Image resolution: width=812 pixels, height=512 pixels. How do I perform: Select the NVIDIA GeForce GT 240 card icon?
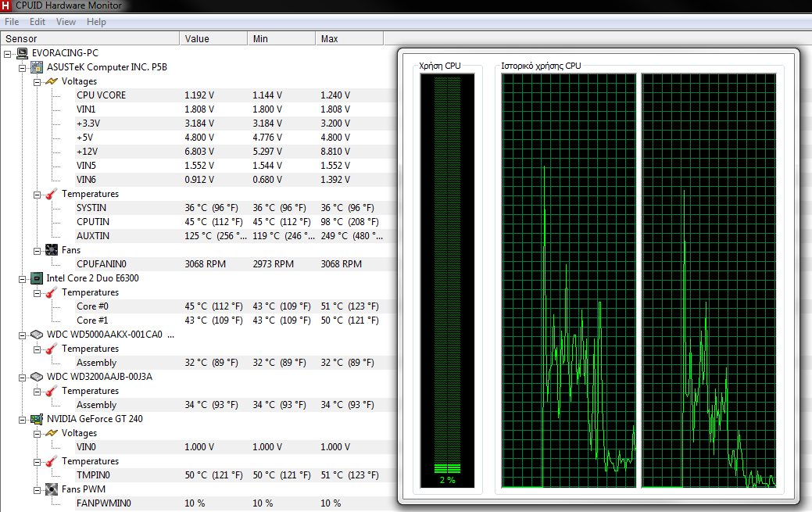tap(37, 419)
